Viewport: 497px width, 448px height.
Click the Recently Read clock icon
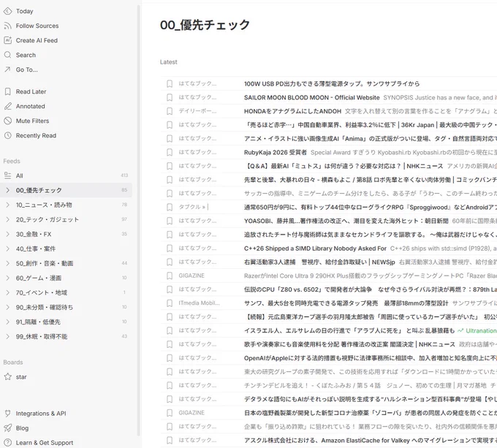click(x=7, y=135)
